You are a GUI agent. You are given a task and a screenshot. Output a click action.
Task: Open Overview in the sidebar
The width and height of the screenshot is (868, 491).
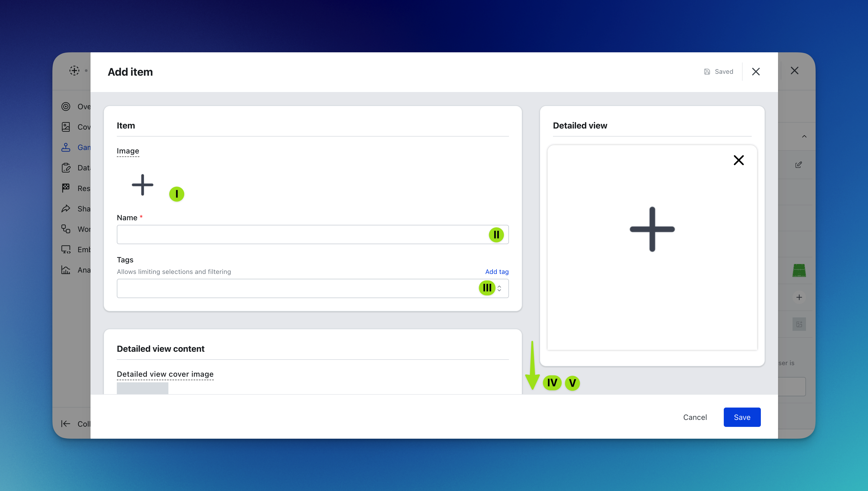click(66, 107)
